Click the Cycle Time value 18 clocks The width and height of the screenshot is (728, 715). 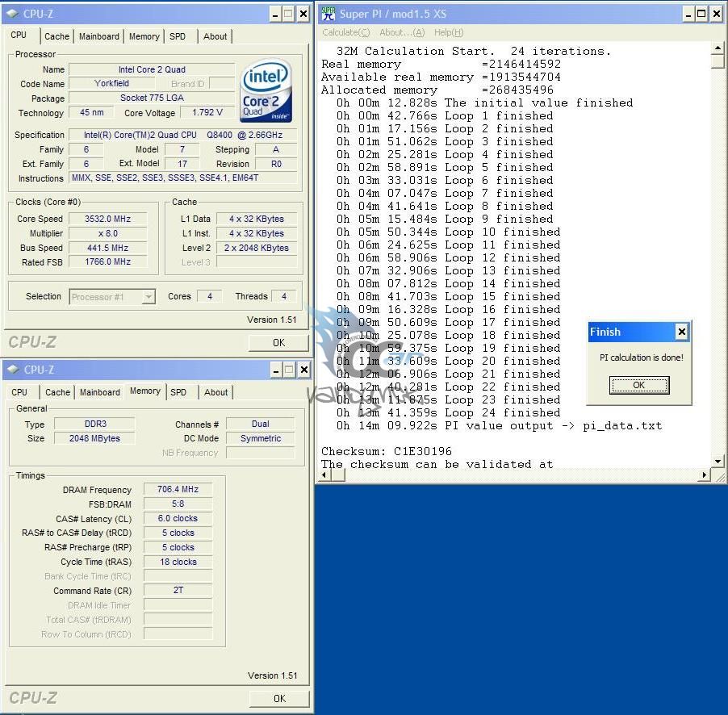(x=178, y=562)
